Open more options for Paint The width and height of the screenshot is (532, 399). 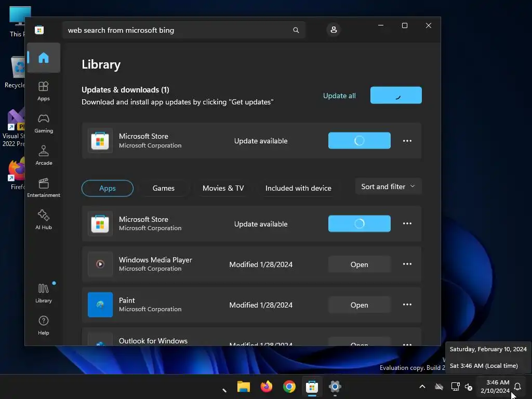[x=407, y=304]
